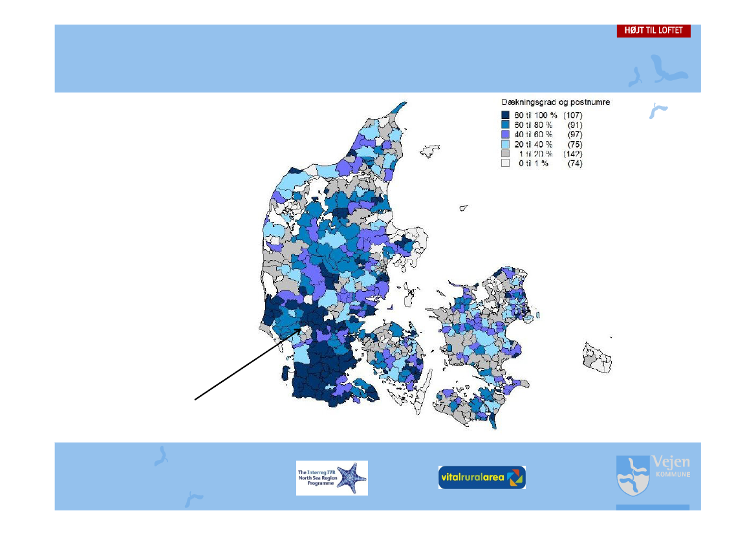Click the grey 1 til 20 % swatch
The height and width of the screenshot is (535, 756).
(x=506, y=154)
